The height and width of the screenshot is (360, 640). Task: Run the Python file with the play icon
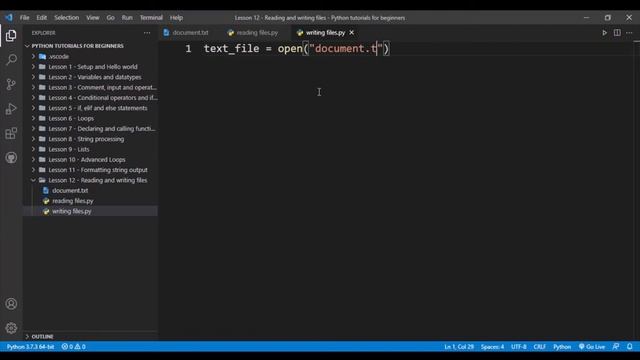[x=604, y=33]
